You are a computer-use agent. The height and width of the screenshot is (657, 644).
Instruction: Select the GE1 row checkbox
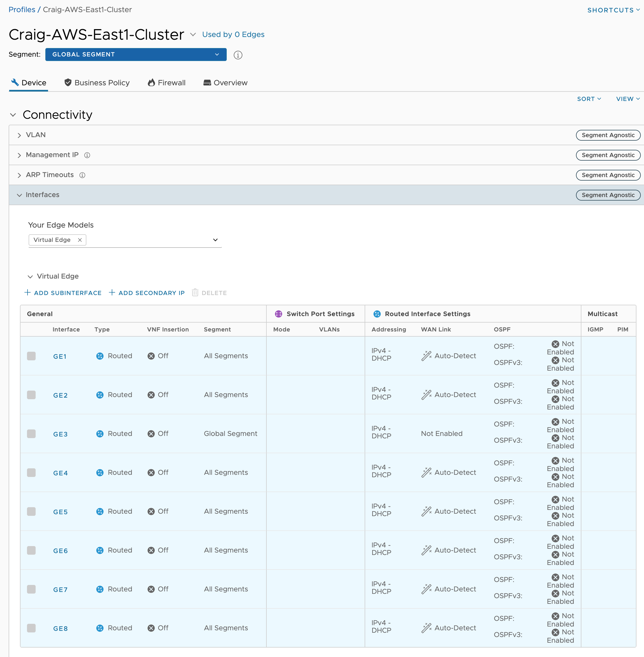[31, 356]
